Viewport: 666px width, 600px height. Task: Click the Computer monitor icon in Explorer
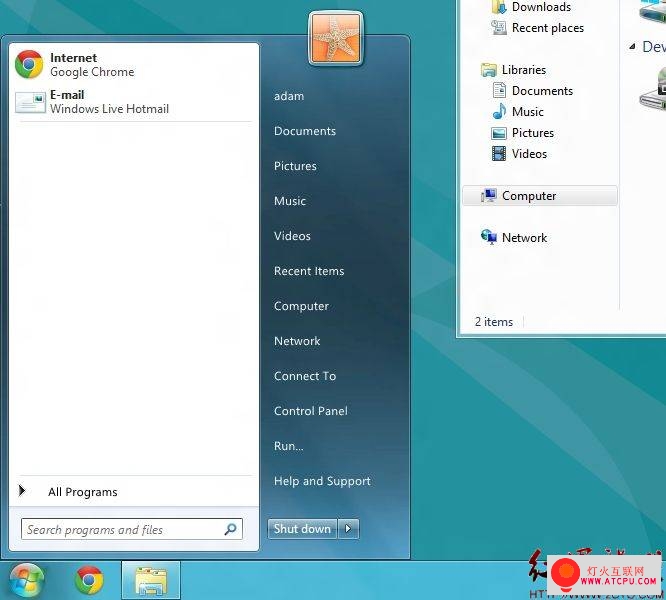489,195
